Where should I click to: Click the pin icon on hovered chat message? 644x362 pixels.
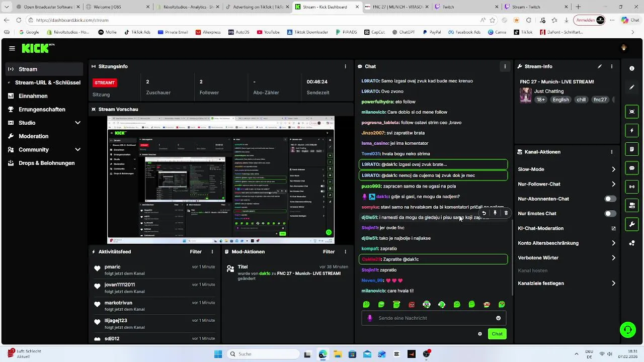(495, 213)
